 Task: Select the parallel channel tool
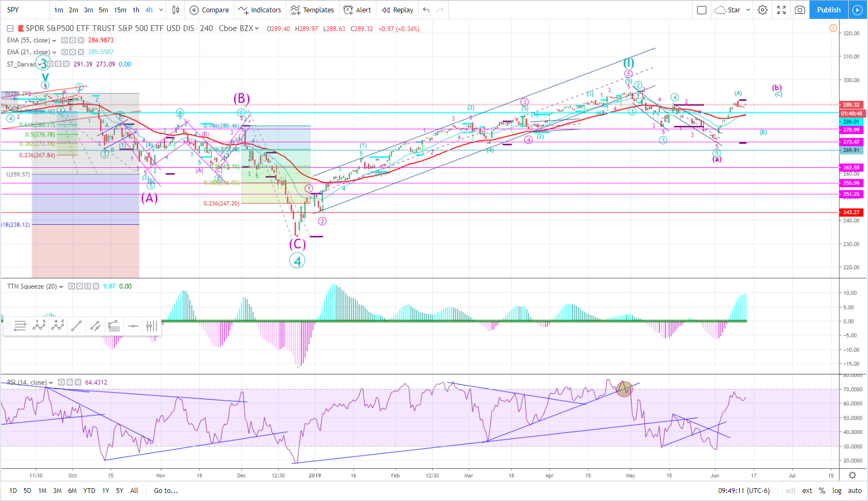(95, 326)
